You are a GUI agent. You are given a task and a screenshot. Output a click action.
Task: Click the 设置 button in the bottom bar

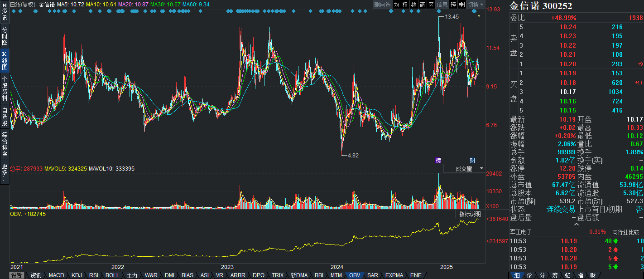point(17,275)
